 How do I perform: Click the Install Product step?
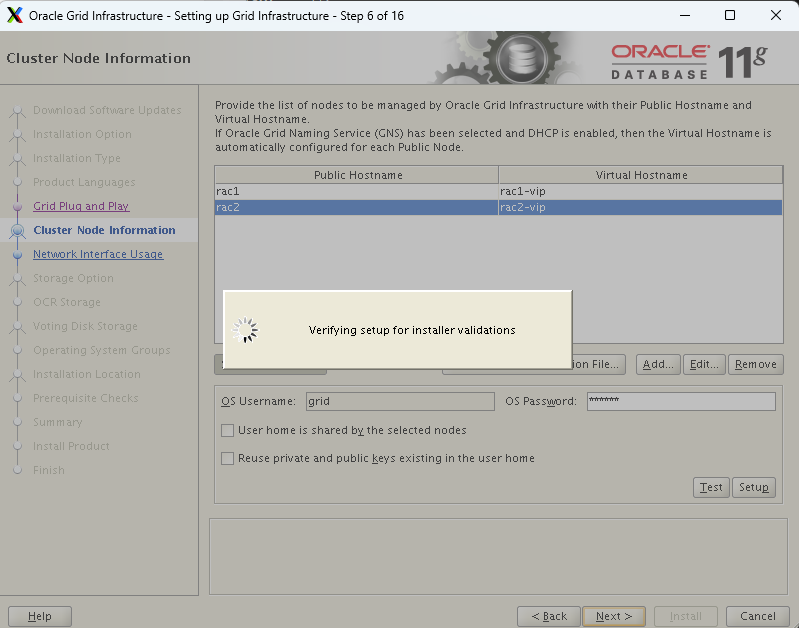71,446
